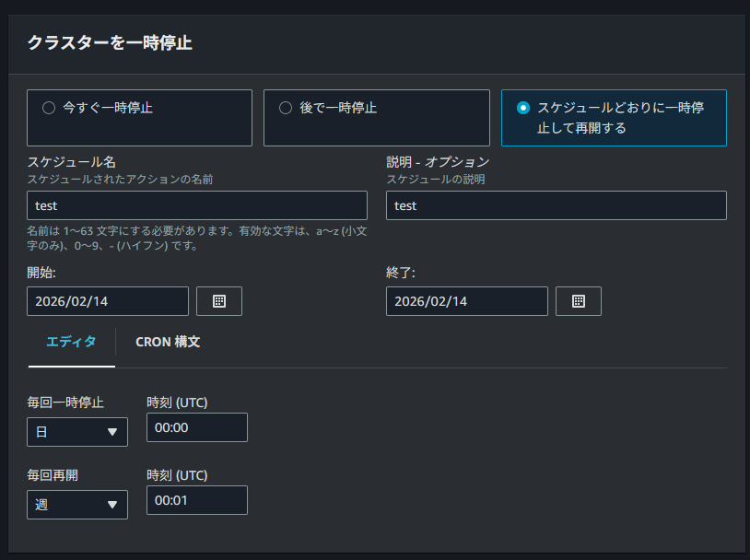Screen dimensions: 750x560
Task: Click the 説明 description field with test
Action: (556, 205)
